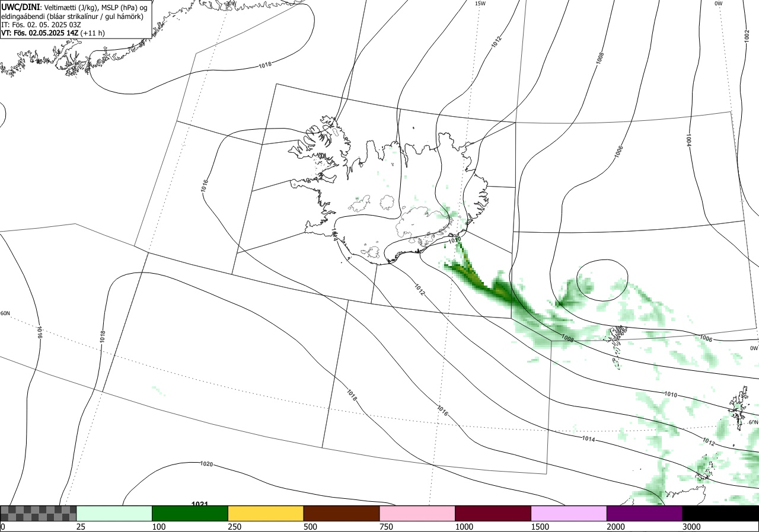Click the legend value '500'
This screenshot has height=532, width=759.
click(310, 527)
